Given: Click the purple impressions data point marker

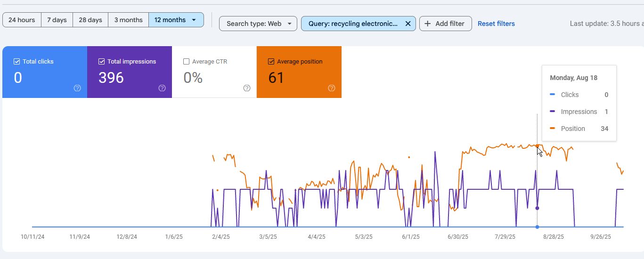Looking at the screenshot, I should [538, 208].
